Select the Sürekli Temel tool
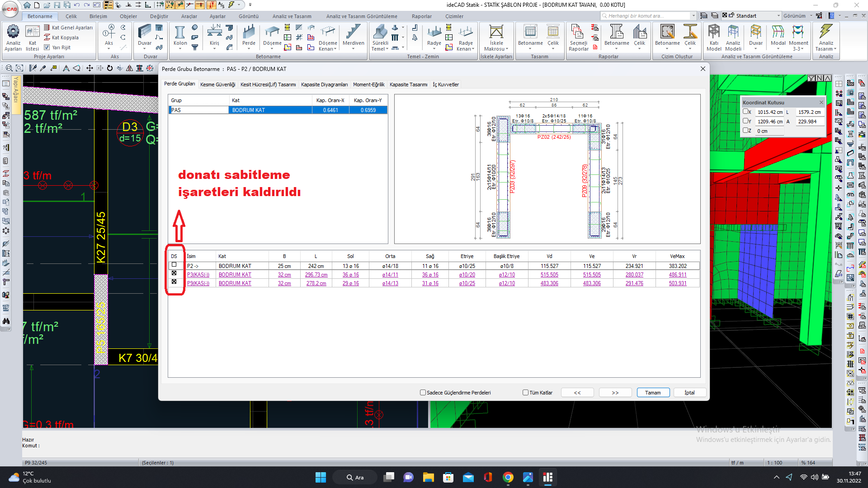Viewport: 868px width, 488px height. point(380,37)
